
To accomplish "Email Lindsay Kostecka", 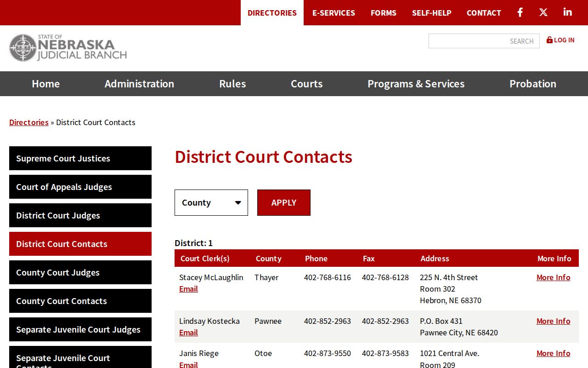I will 188,333.
